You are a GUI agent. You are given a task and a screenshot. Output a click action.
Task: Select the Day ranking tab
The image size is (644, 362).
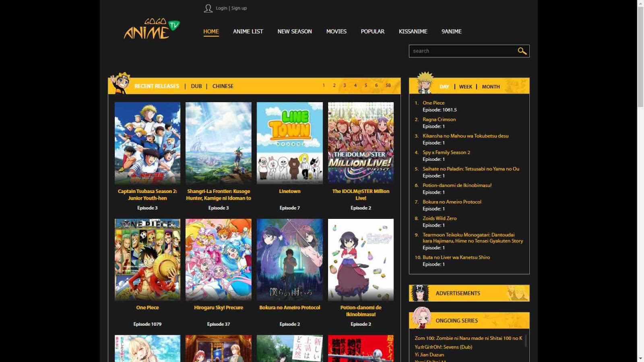tap(444, 86)
